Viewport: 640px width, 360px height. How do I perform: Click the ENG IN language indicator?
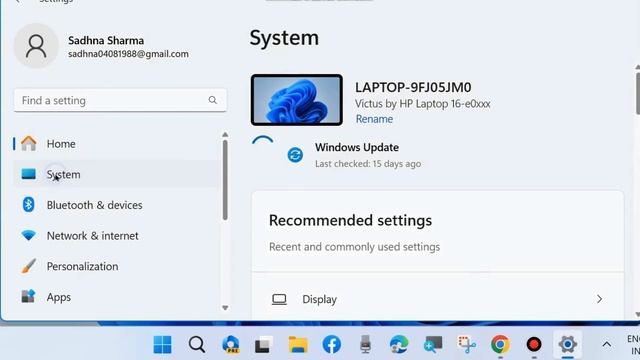pos(633,345)
